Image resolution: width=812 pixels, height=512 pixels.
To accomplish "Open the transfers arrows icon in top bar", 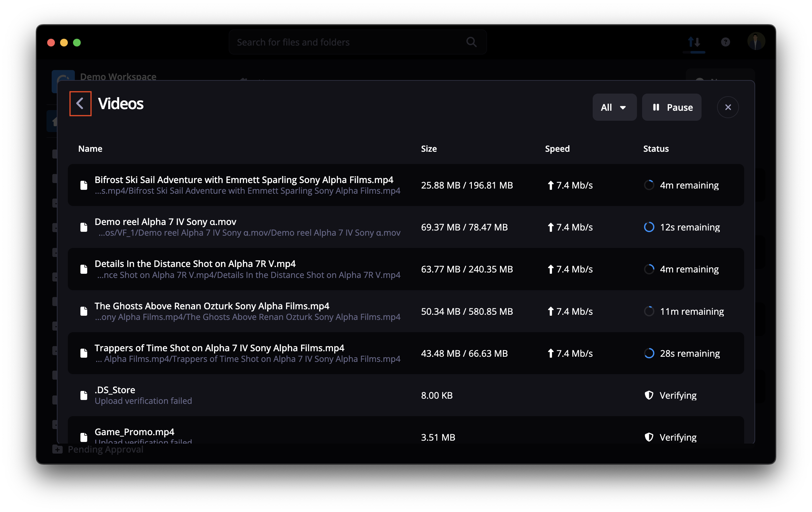I will point(694,42).
